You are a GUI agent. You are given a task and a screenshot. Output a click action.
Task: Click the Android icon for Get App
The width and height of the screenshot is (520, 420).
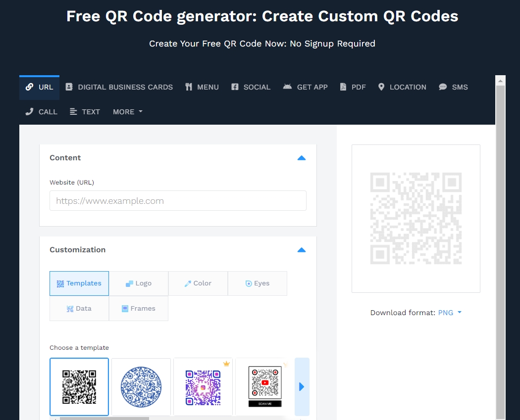287,87
